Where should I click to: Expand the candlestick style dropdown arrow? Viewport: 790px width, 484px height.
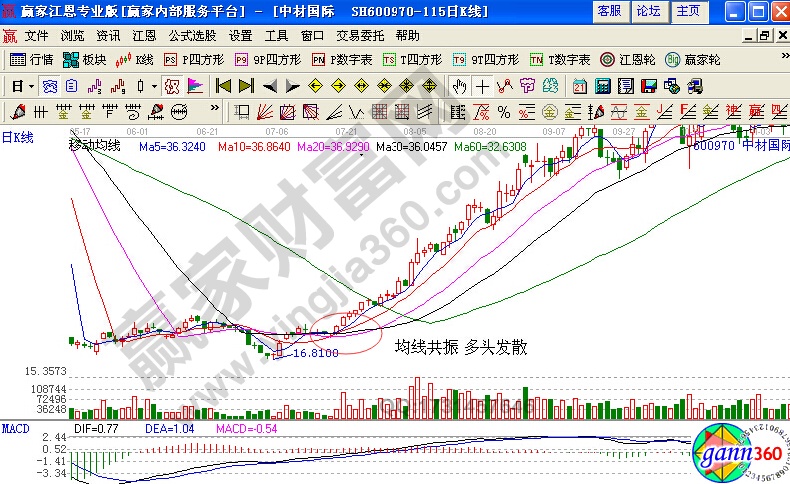[x=153, y=85]
